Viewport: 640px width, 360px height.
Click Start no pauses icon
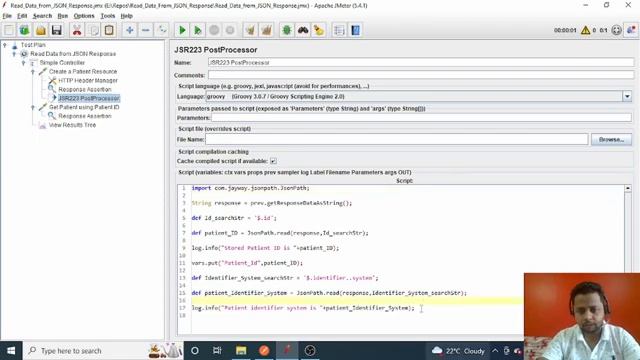point(198,30)
